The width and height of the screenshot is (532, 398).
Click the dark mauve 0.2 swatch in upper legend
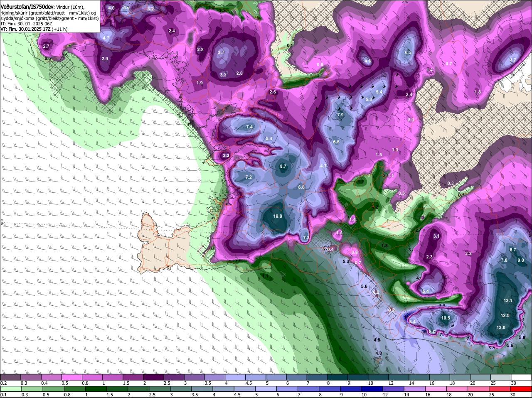point(11,377)
